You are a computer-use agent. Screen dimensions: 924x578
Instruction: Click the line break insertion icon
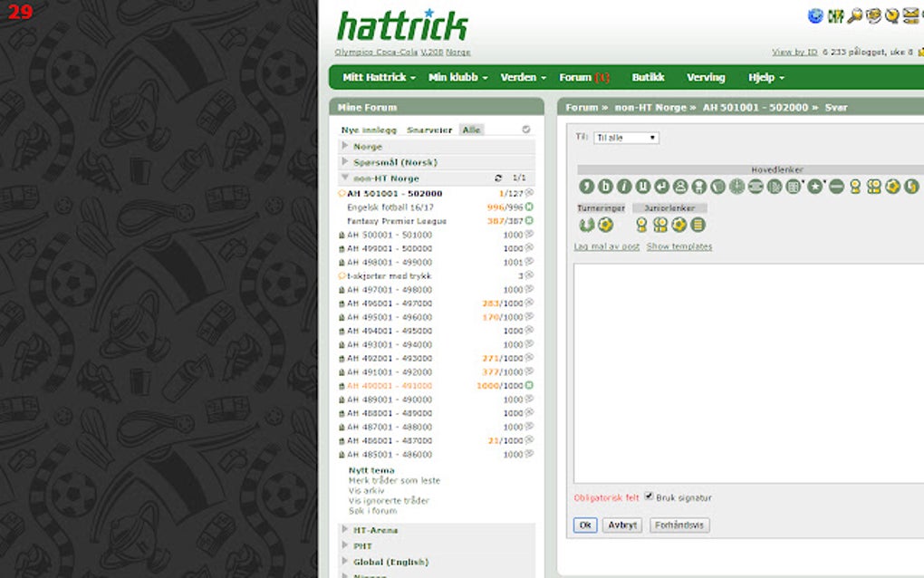pyautogui.click(x=664, y=187)
